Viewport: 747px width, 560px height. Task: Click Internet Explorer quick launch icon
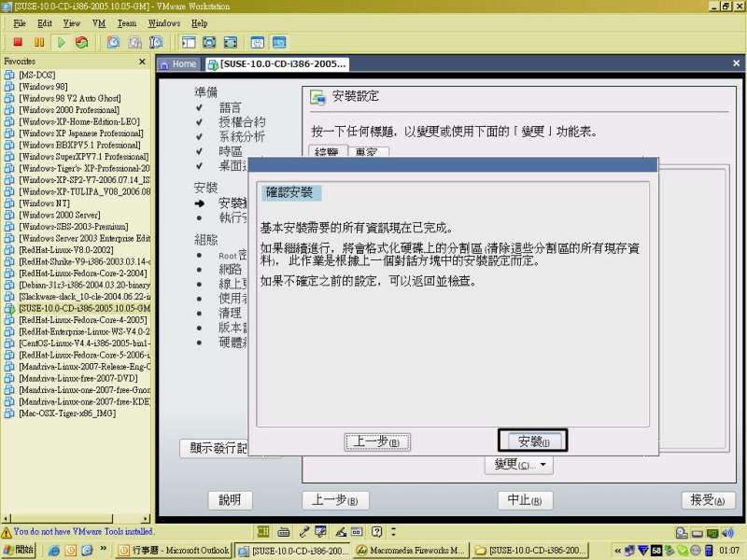pos(54,550)
